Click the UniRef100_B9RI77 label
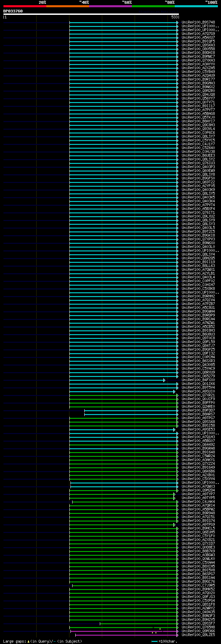 tap(198, 80)
